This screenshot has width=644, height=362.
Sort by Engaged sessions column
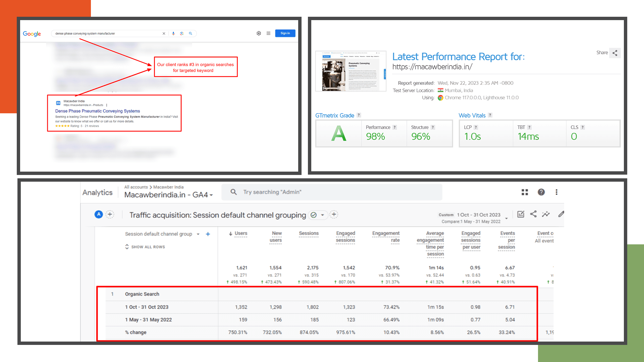tap(345, 237)
